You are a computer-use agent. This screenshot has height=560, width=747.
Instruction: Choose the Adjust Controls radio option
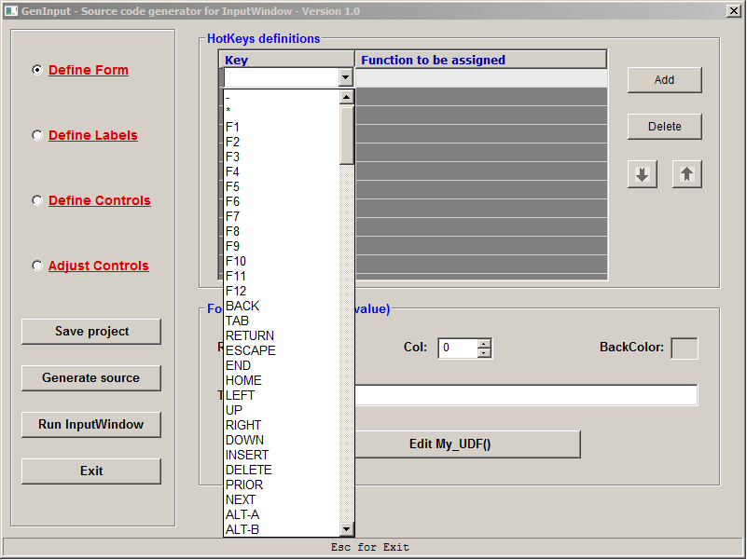coord(37,266)
